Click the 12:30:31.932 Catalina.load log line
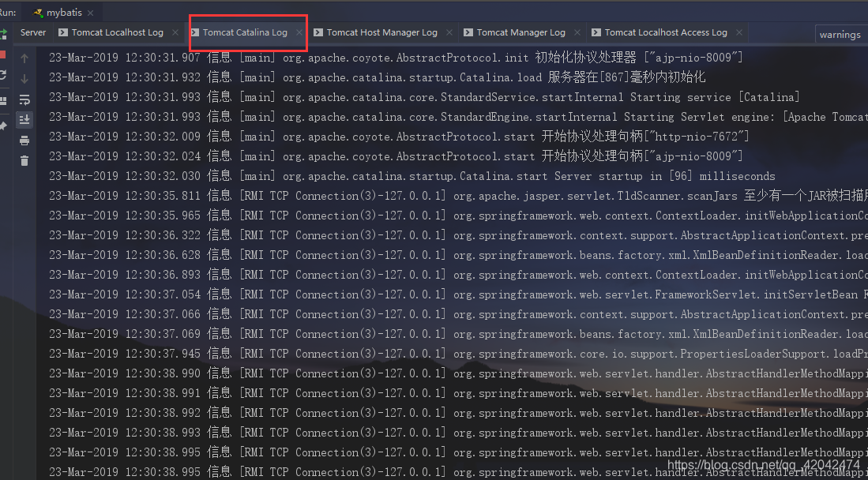Screen dimensions: 868x480 377,77
